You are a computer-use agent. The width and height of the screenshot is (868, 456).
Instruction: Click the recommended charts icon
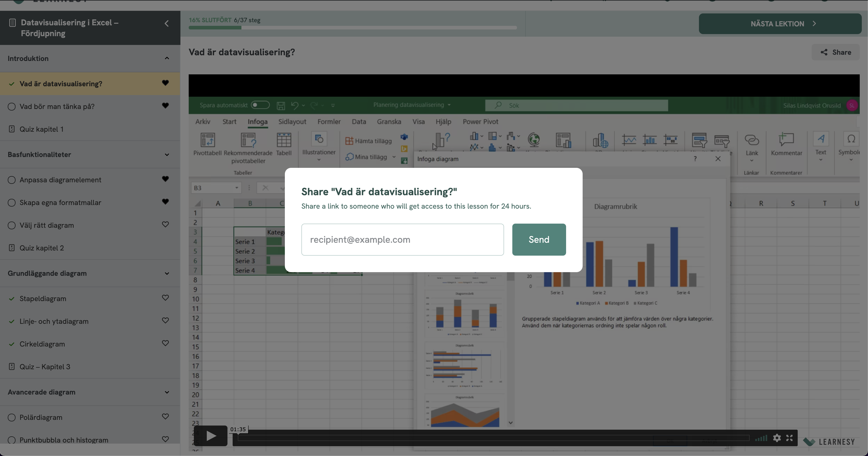point(443,140)
